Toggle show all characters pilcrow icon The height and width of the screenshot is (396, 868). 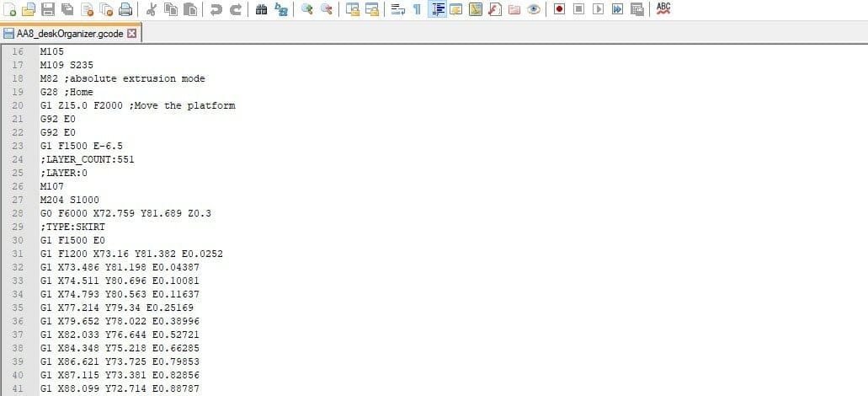(x=417, y=9)
